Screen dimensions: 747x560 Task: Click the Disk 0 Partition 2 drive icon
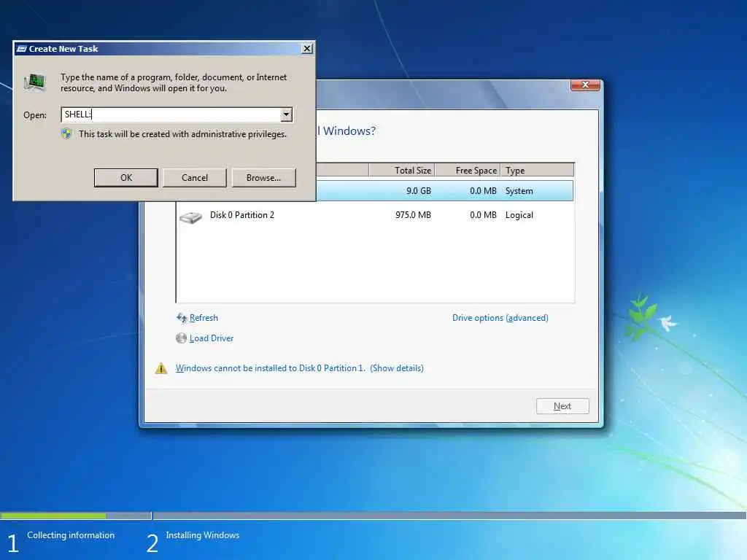pyautogui.click(x=190, y=217)
